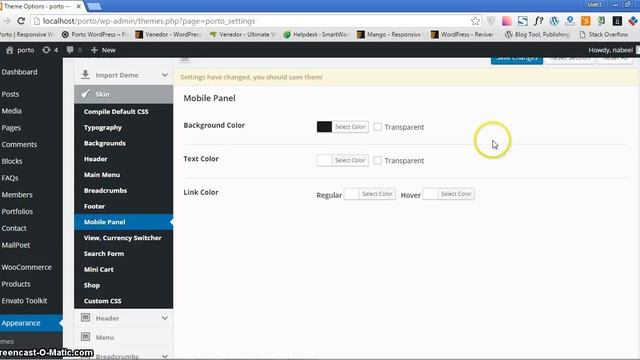Click Select Color for Hover link color
Screen dimensions: 640x360
coord(456,194)
